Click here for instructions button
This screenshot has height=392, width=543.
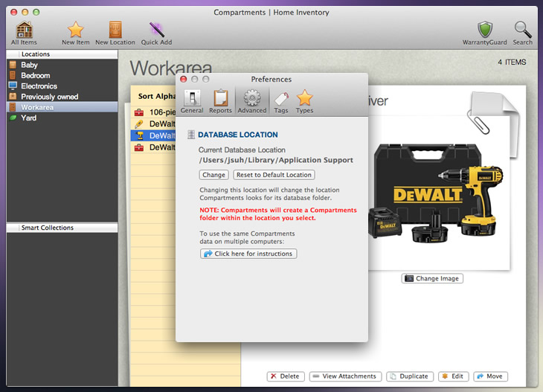click(248, 254)
